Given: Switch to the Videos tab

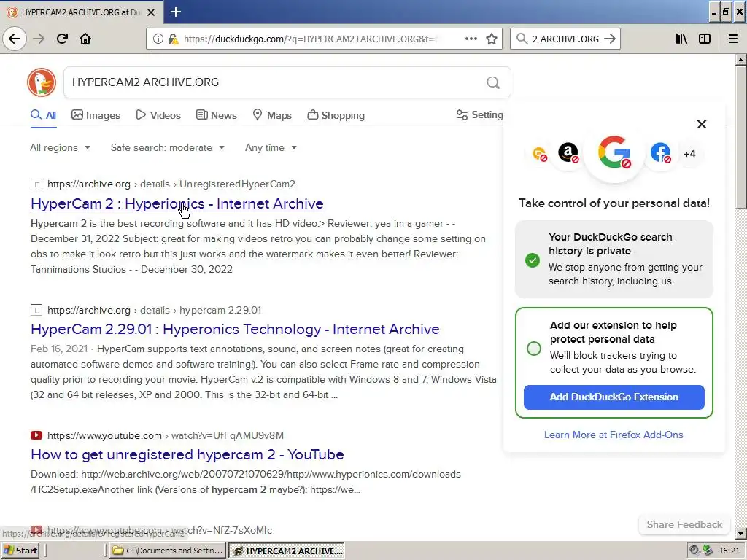Looking at the screenshot, I should 158,115.
